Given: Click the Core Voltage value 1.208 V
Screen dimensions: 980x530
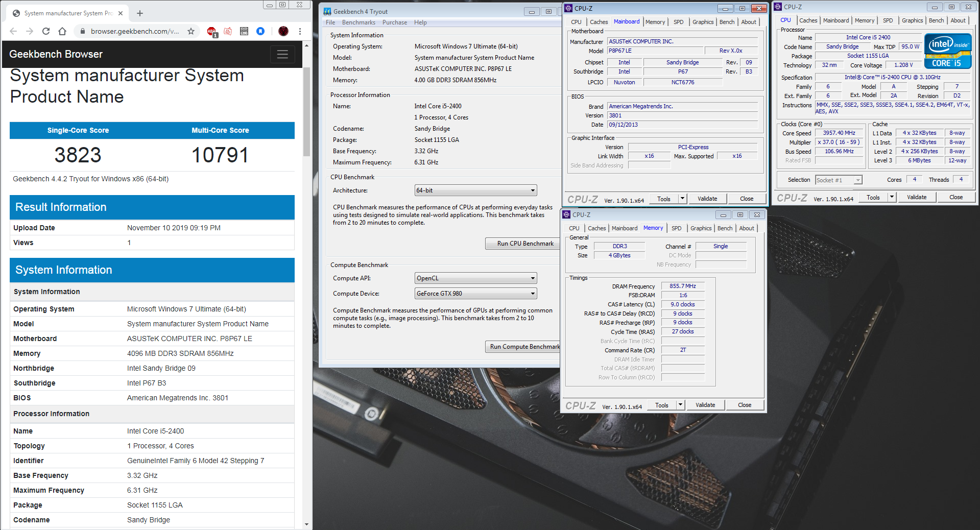Looking at the screenshot, I should [x=903, y=65].
